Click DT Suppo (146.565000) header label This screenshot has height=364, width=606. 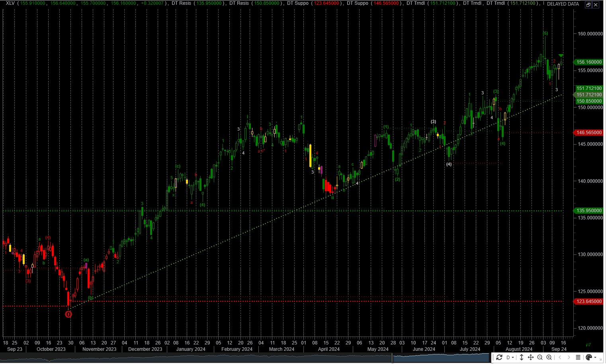pyautogui.click(x=374, y=3)
